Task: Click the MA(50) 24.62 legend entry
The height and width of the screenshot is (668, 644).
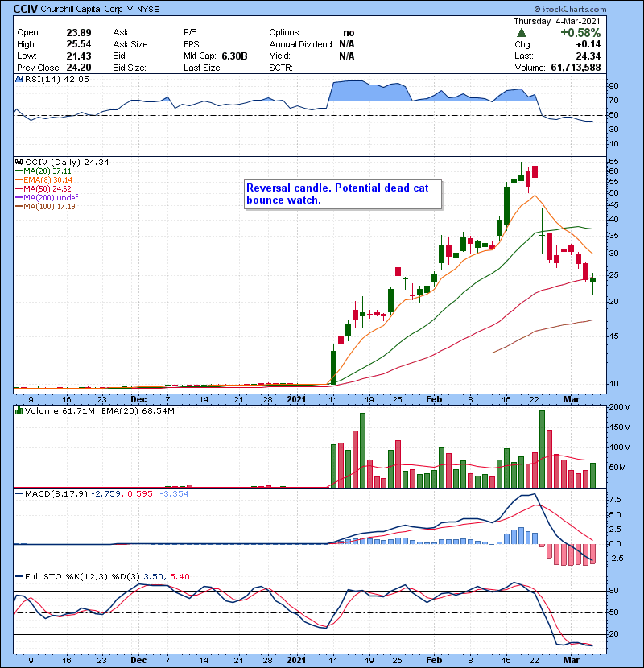Action: [x=44, y=188]
